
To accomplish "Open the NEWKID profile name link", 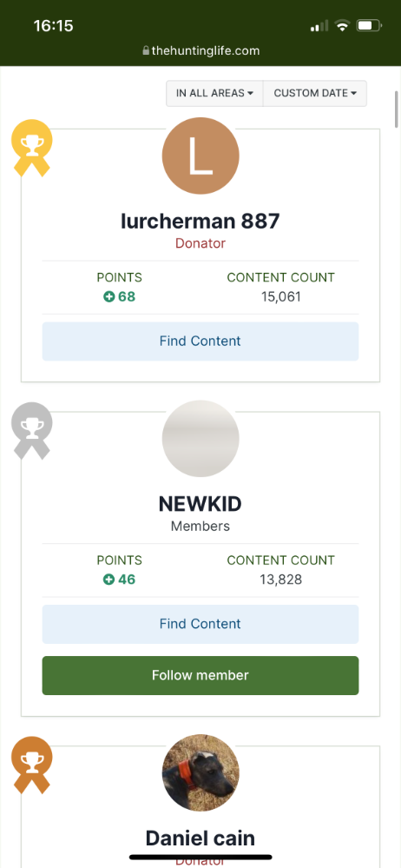I will [x=200, y=504].
